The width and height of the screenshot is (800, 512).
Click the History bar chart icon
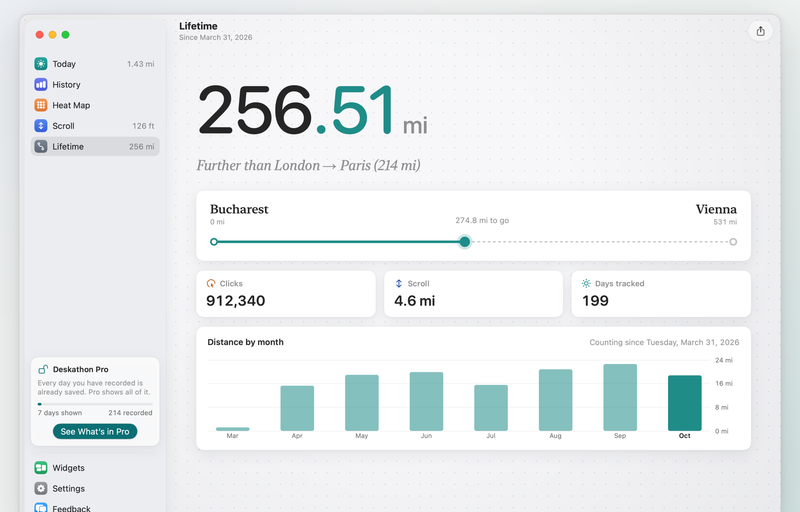41,84
